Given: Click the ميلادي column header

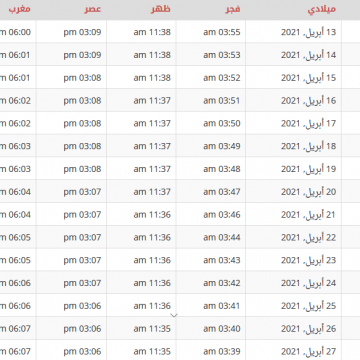Looking at the screenshot, I should tap(322, 9).
